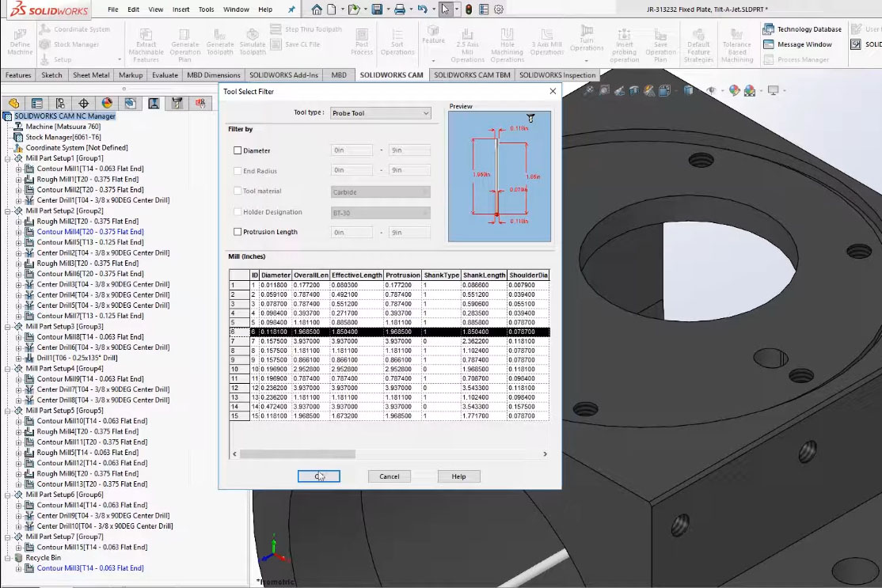Click the Message Window icon
Screen dimensions: 882x588
pyautogui.click(x=768, y=44)
